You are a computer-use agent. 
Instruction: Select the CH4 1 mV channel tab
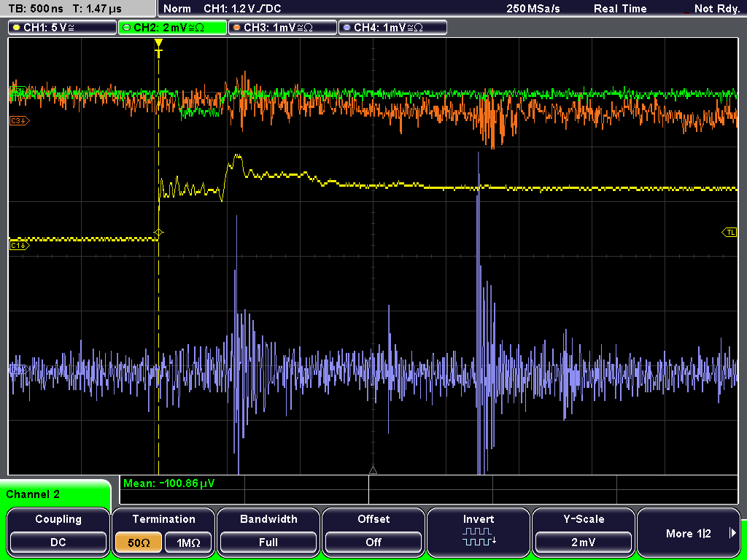pyautogui.click(x=392, y=28)
